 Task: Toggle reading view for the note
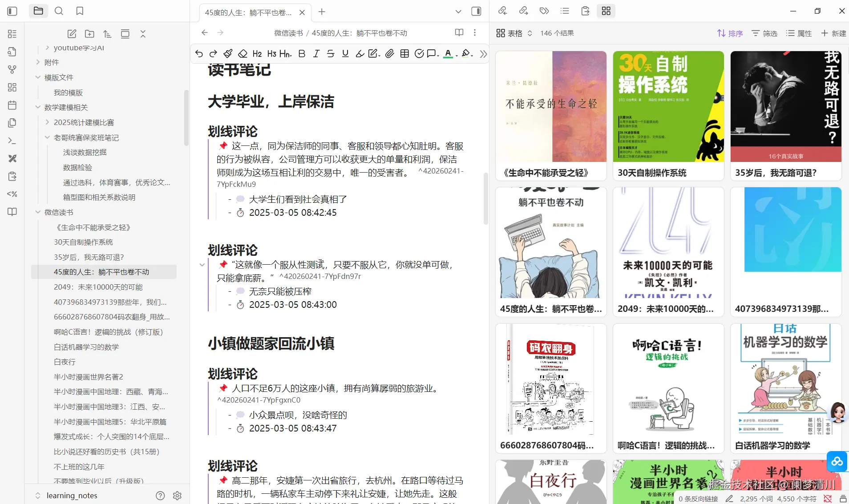pyautogui.click(x=459, y=32)
